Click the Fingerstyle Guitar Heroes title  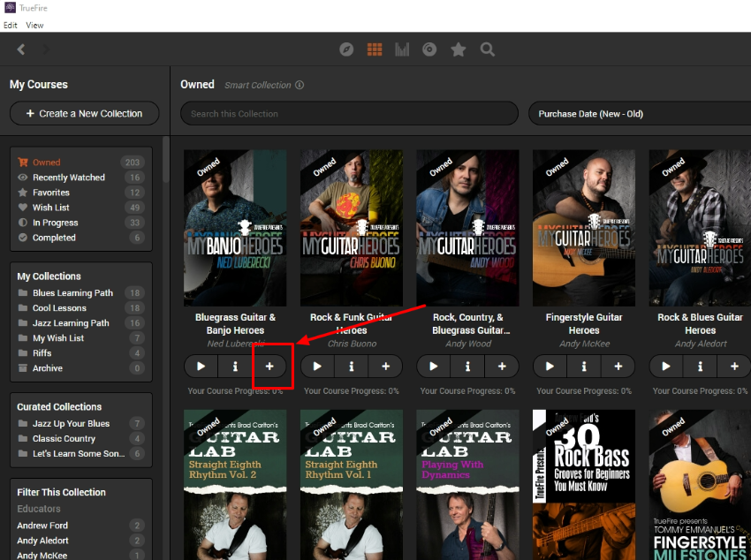(584, 324)
